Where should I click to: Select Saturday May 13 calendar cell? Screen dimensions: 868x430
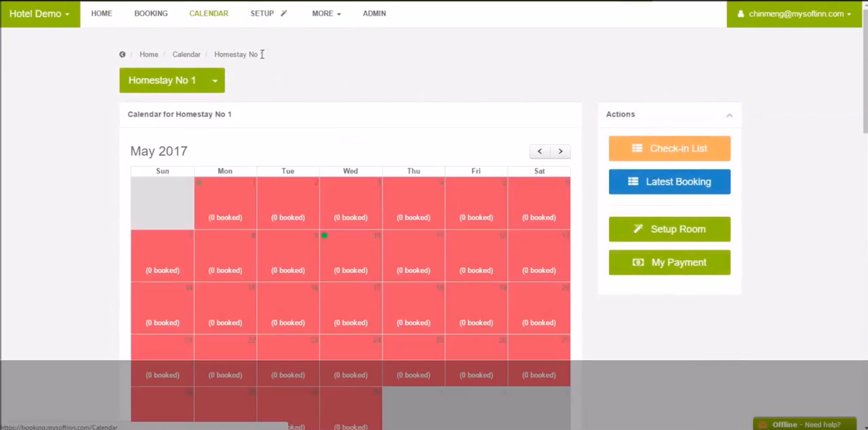pyautogui.click(x=539, y=255)
